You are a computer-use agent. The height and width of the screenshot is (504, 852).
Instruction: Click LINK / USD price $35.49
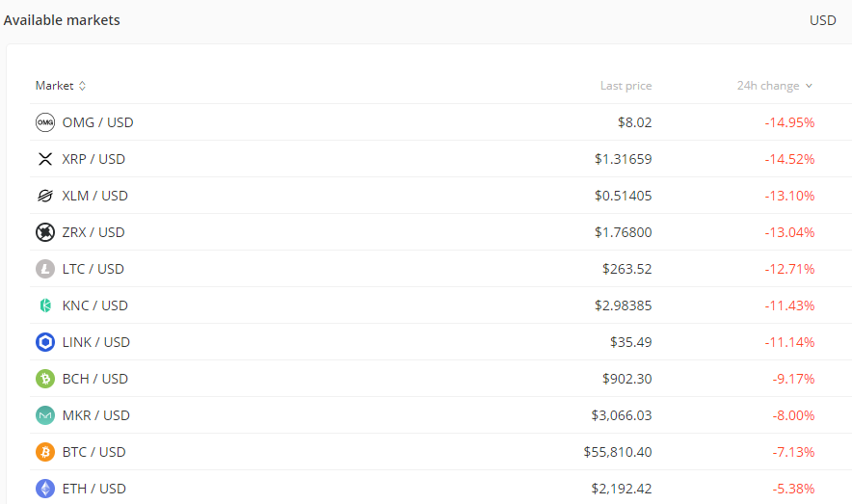click(630, 342)
